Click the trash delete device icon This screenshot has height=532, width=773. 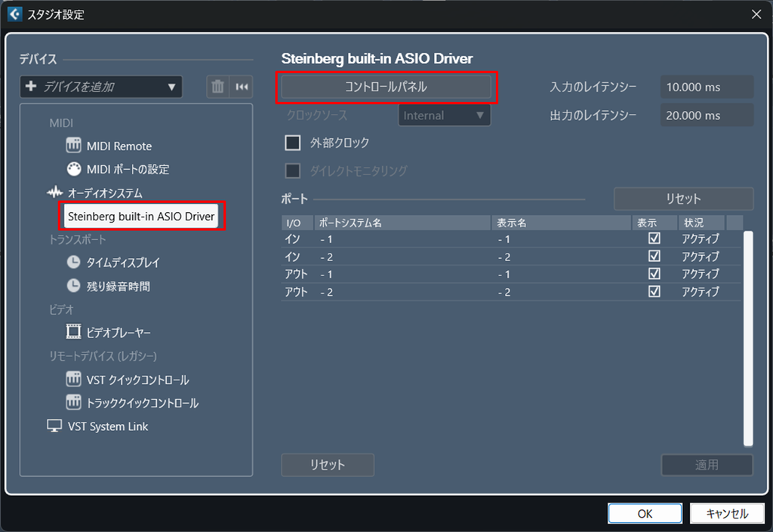coord(217,87)
